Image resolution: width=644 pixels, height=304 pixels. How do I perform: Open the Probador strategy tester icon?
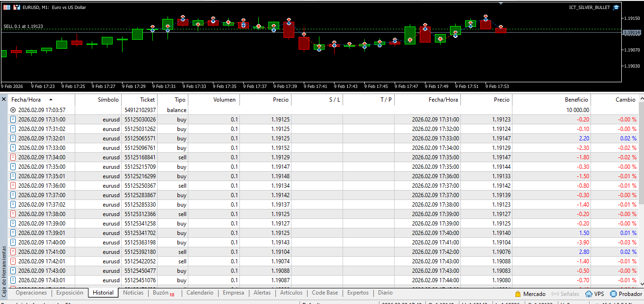pos(613,294)
